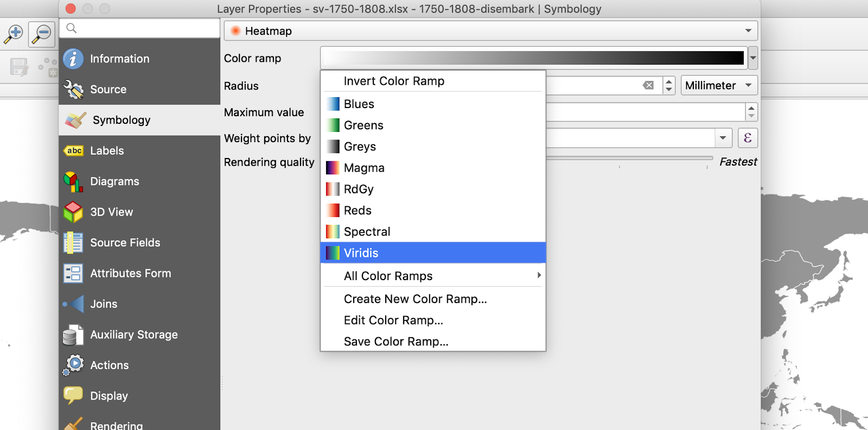The width and height of the screenshot is (868, 430).
Task: Choose Edit Color Ramp
Action: coord(433,320)
